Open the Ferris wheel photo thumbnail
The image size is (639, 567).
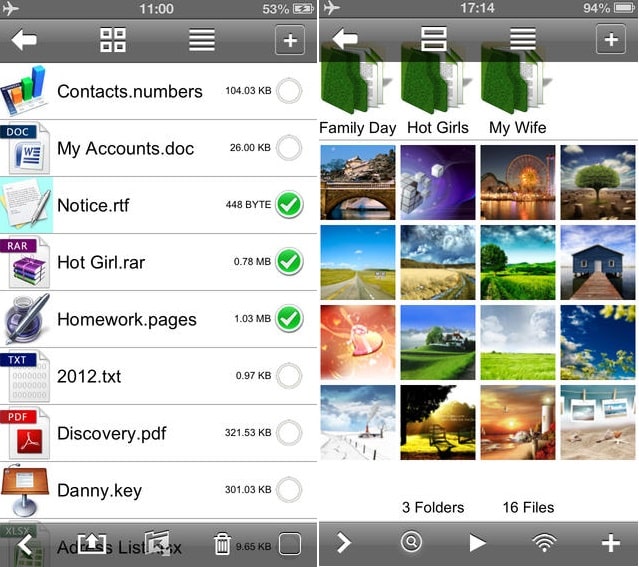(517, 182)
